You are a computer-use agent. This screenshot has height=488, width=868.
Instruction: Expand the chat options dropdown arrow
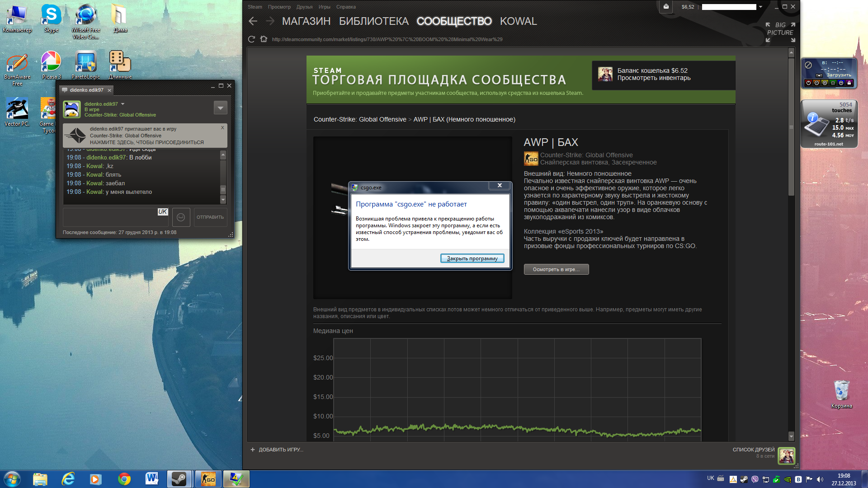pyautogui.click(x=220, y=108)
